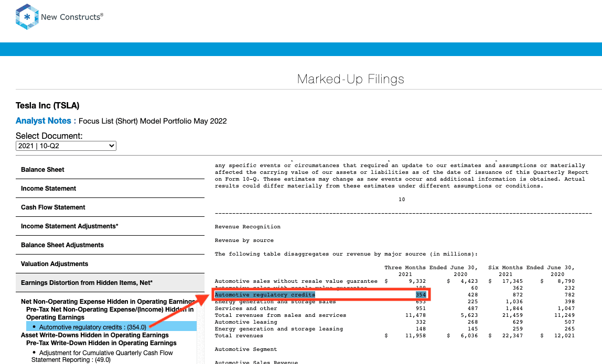Screen dimensions: 602x364
Task: Click the 22,347 Total revenues value
Action: click(512, 336)
